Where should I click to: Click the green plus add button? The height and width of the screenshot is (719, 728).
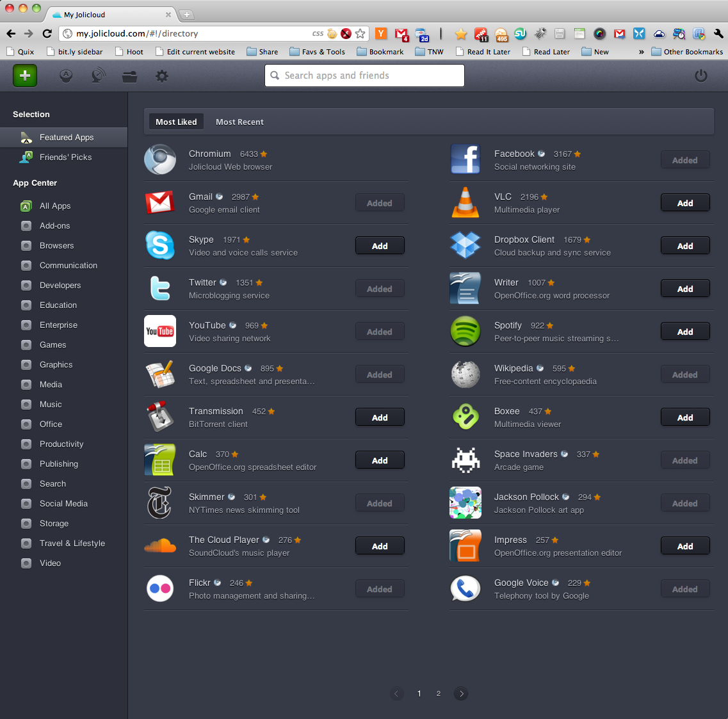pyautogui.click(x=25, y=75)
